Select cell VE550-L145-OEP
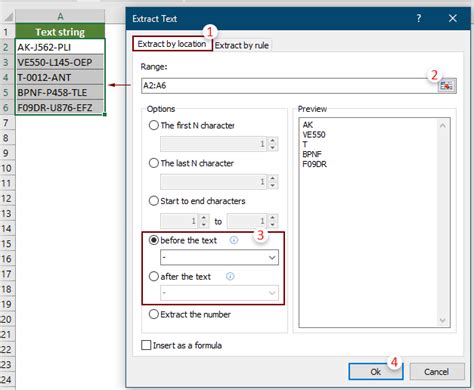Viewport: 474px width, 390px height. (x=60, y=62)
